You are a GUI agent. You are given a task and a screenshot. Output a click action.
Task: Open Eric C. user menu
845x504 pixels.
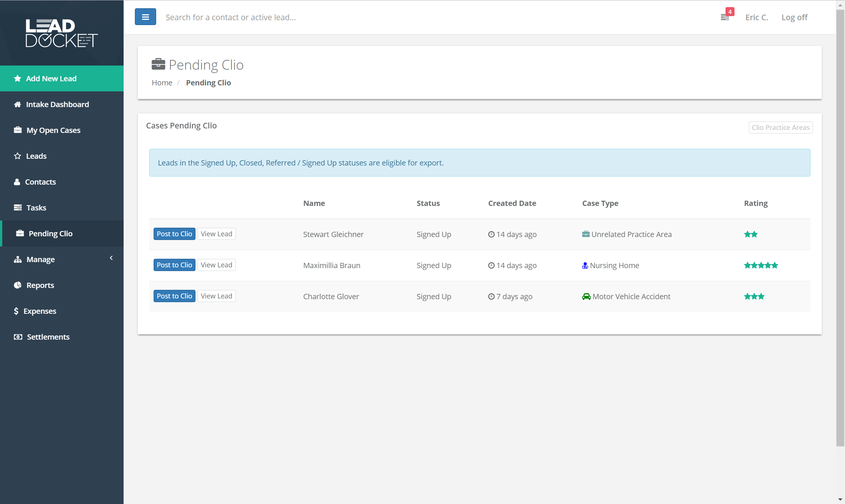(757, 17)
